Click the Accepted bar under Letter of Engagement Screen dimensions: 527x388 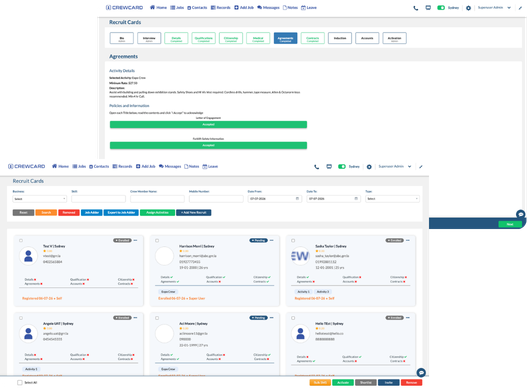click(x=208, y=124)
